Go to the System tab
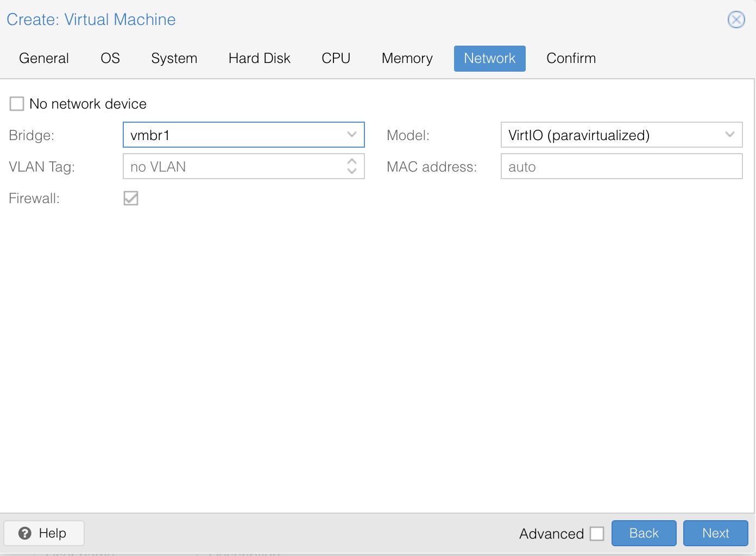756x556 pixels. coord(174,59)
